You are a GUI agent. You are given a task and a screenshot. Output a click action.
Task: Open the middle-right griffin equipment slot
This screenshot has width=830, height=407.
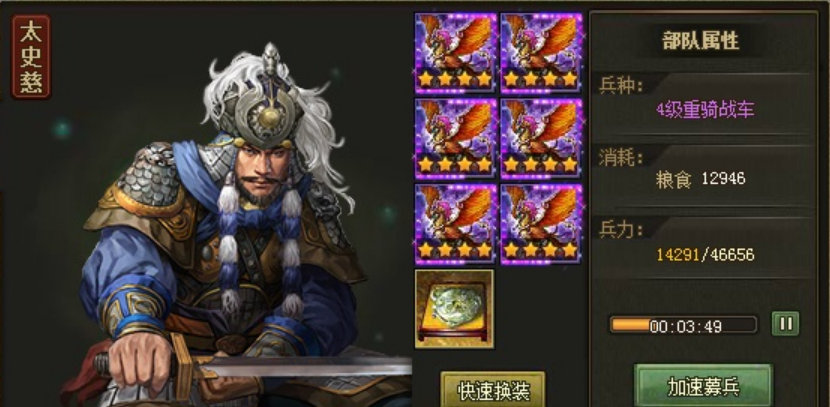(x=541, y=139)
